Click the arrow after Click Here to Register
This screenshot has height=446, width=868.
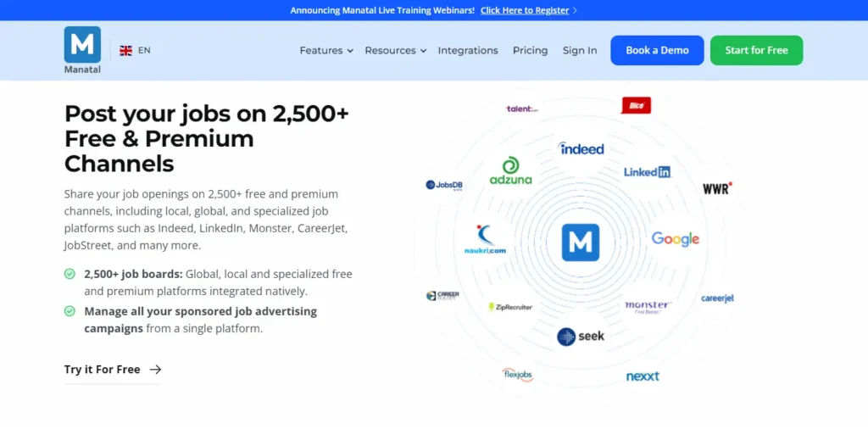click(x=575, y=10)
